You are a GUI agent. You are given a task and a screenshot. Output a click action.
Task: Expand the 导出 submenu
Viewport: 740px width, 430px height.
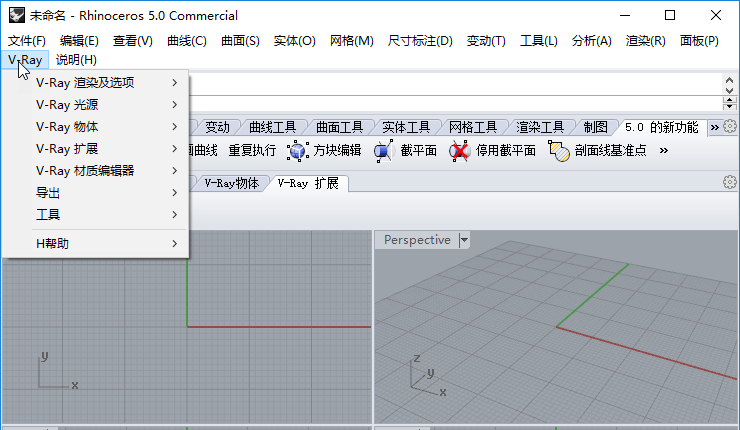96,193
